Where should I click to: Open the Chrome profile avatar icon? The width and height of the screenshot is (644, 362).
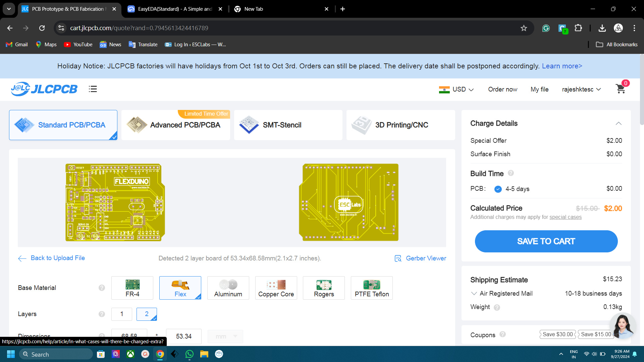coord(618,28)
